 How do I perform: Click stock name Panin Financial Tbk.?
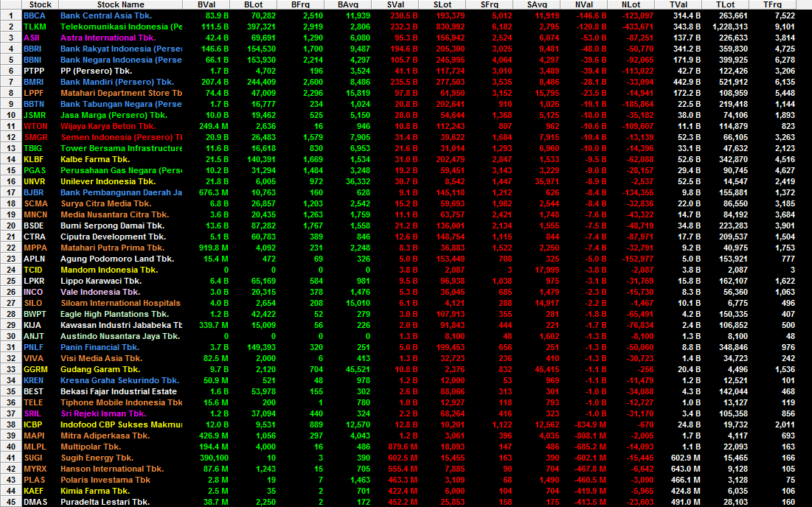[x=100, y=347]
